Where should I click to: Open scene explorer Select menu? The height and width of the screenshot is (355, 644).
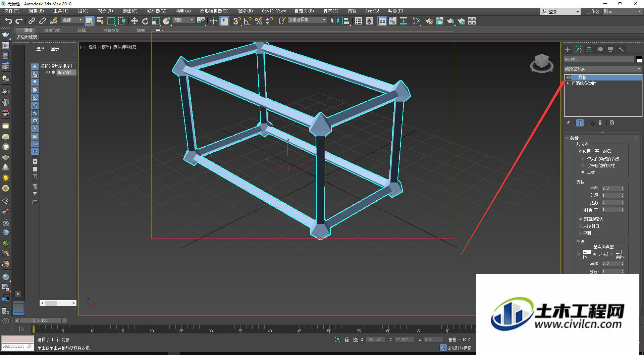coord(40,49)
